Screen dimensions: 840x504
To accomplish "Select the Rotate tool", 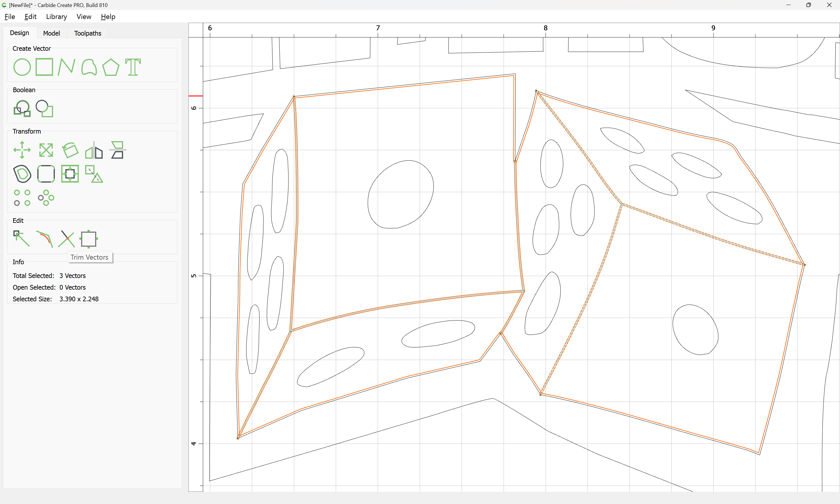I will coord(70,150).
